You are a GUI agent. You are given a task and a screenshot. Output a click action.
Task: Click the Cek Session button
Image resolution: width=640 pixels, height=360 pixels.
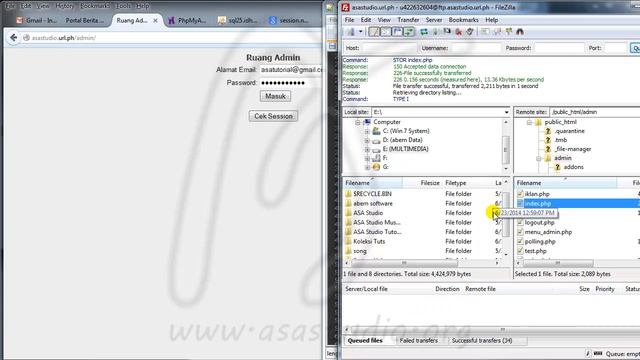pos(273,116)
